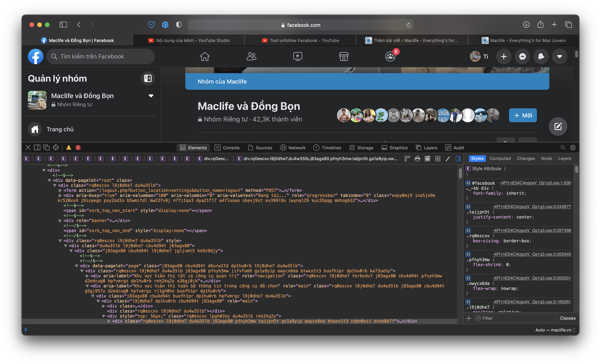Expand the collapsed form logout element
Viewport: 601px width, 364px height.
click(60, 190)
